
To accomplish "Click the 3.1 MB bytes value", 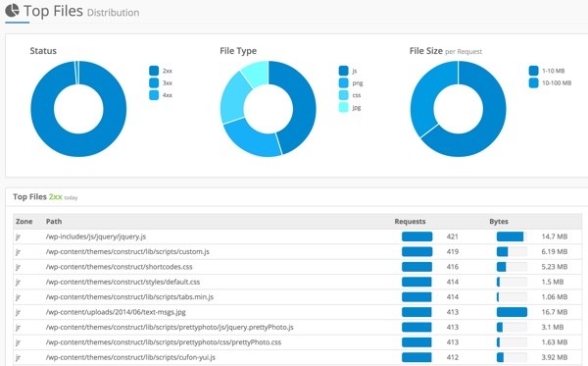I will (553, 327).
